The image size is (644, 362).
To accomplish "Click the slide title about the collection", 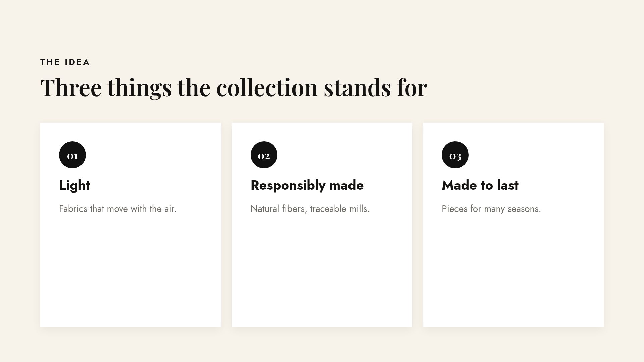I will click(x=234, y=87).
